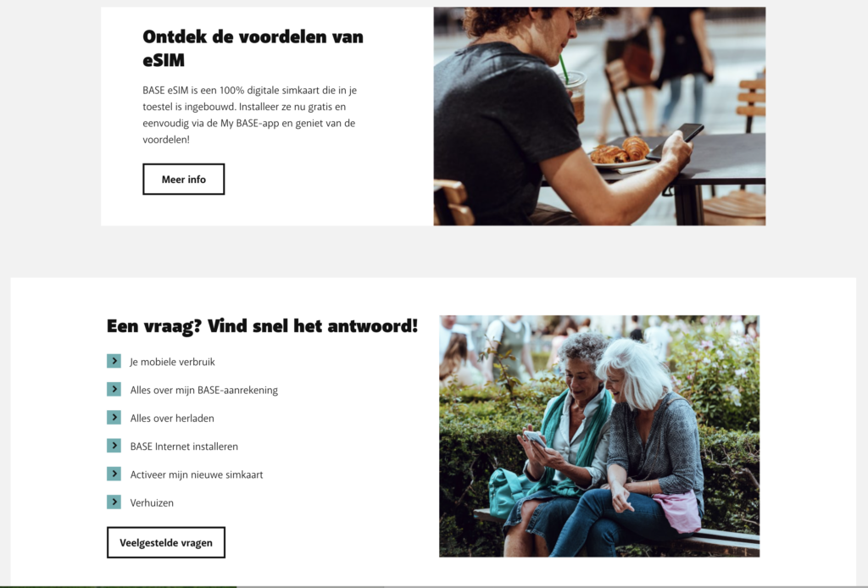The image size is (868, 588).
Task: Click the BASE eSIM description paragraph
Action: [250, 114]
